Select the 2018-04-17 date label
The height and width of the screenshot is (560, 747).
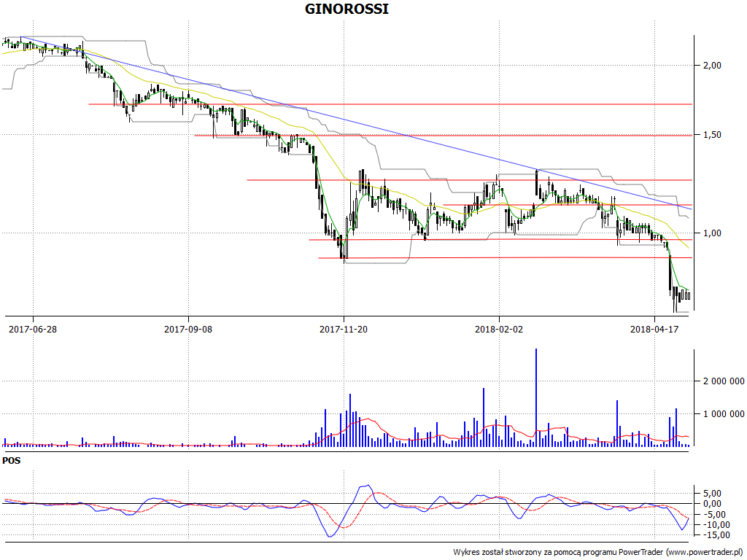654,329
